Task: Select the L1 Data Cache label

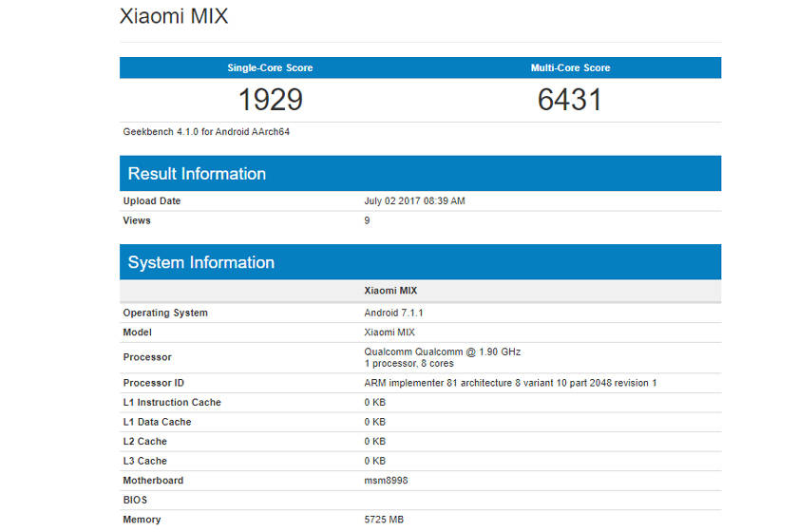Action: click(x=158, y=422)
